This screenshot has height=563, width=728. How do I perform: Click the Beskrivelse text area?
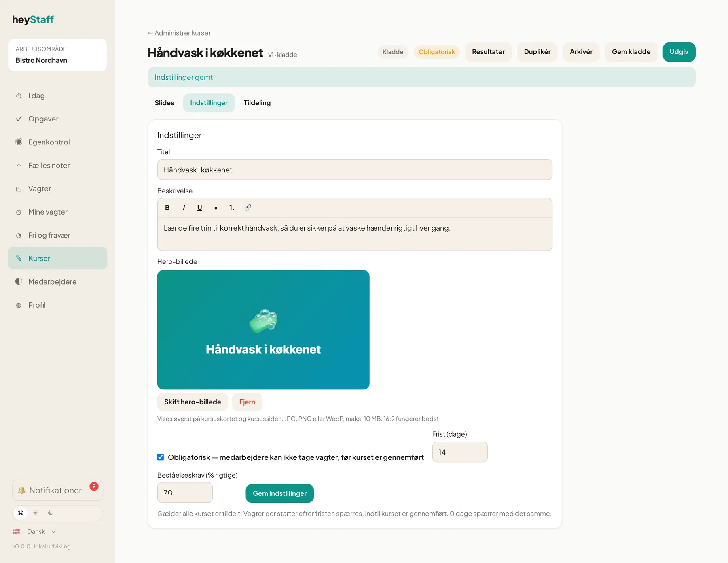(x=355, y=234)
